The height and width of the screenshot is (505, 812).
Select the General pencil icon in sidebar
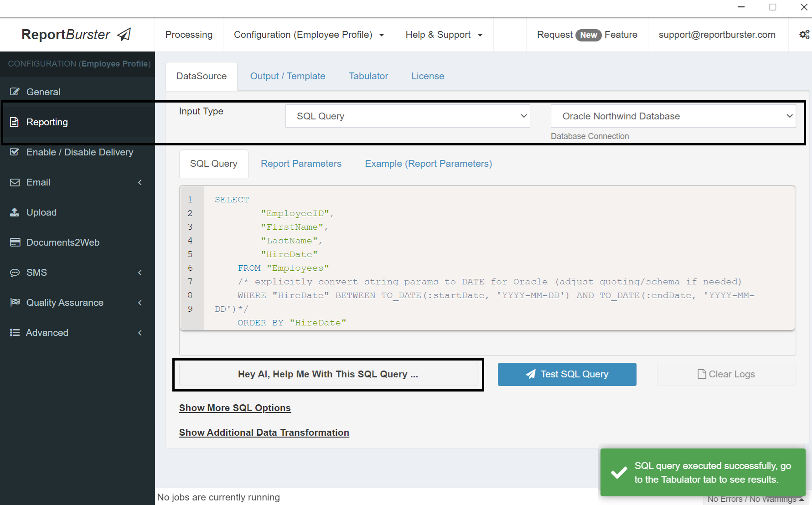[x=15, y=92]
